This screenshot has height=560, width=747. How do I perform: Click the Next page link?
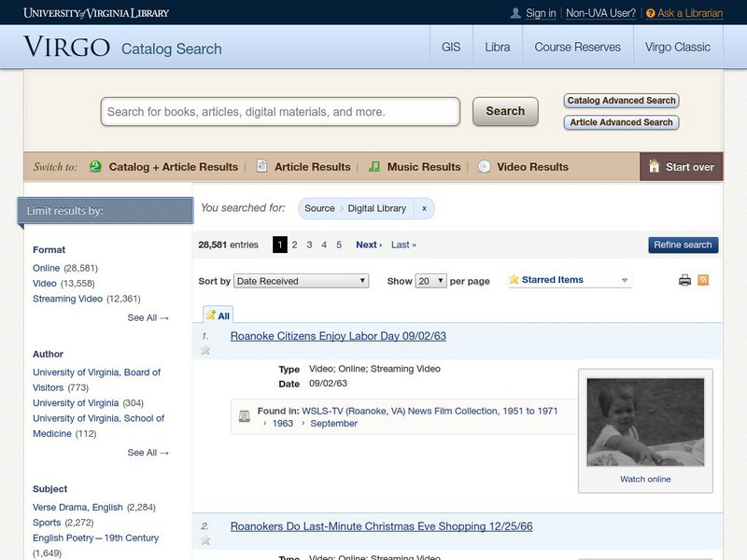click(369, 245)
